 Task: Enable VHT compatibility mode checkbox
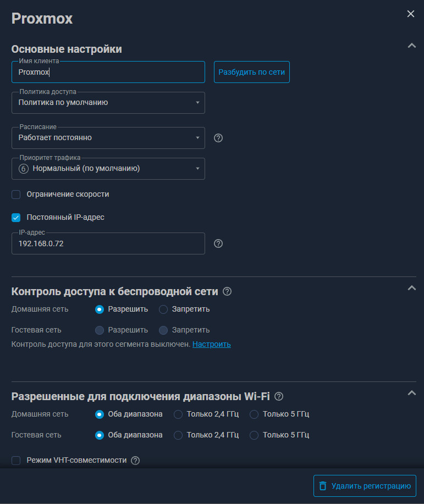point(16,461)
